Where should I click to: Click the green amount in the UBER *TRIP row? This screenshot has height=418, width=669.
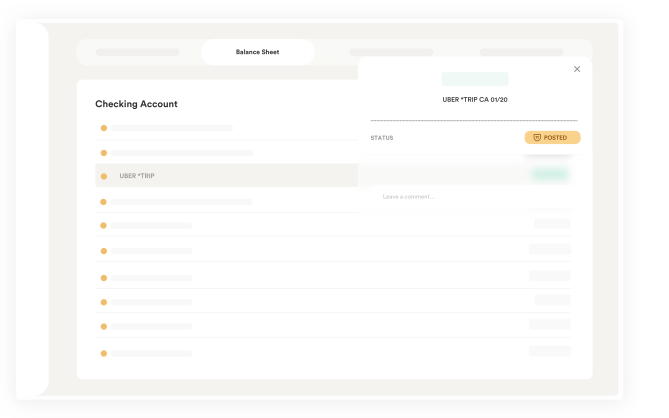point(550,175)
